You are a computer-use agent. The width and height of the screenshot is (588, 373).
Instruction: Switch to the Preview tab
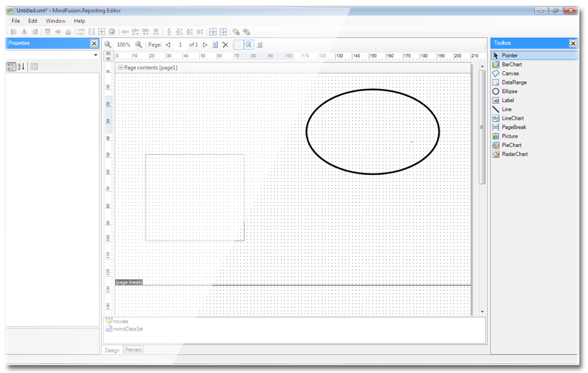pos(133,350)
